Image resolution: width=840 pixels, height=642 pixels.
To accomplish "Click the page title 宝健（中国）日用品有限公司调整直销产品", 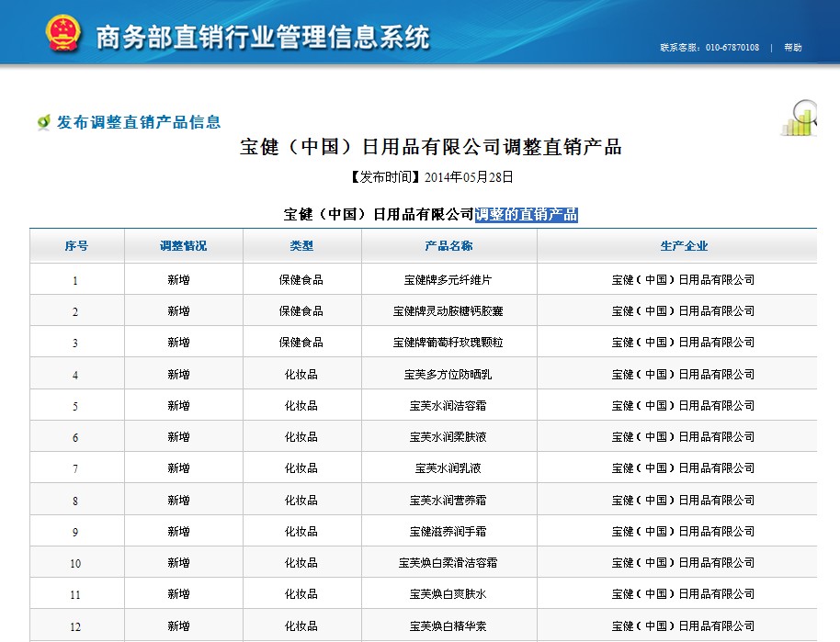I will [431, 147].
